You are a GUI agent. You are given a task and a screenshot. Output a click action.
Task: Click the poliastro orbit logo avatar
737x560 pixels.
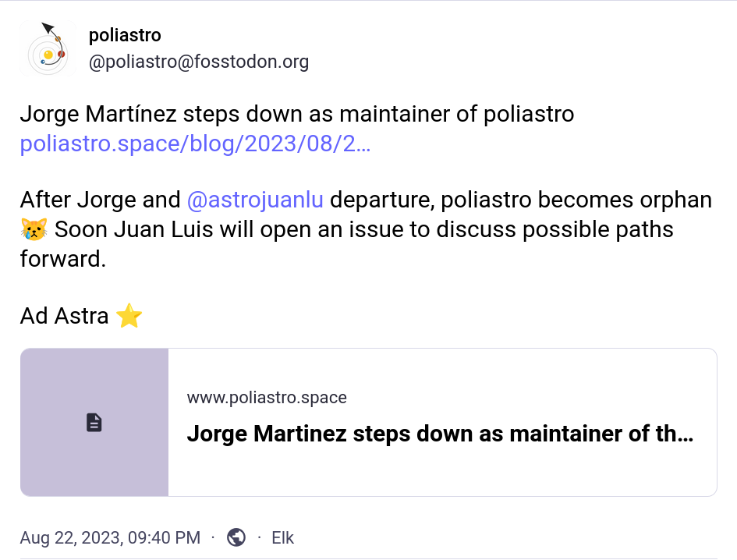point(47,49)
